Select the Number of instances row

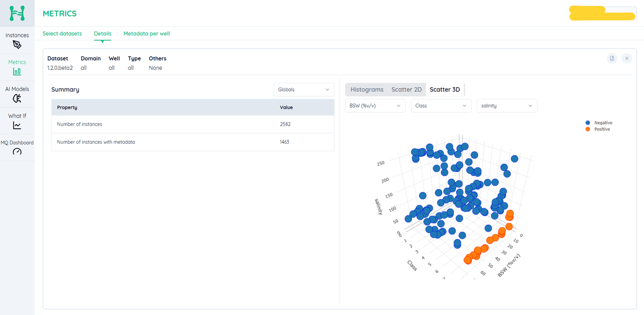[x=193, y=124]
